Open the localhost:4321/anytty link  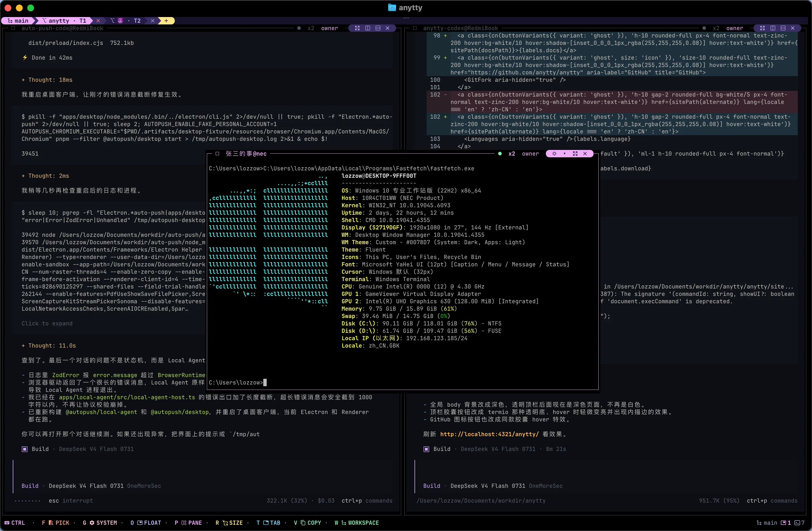pos(489,434)
